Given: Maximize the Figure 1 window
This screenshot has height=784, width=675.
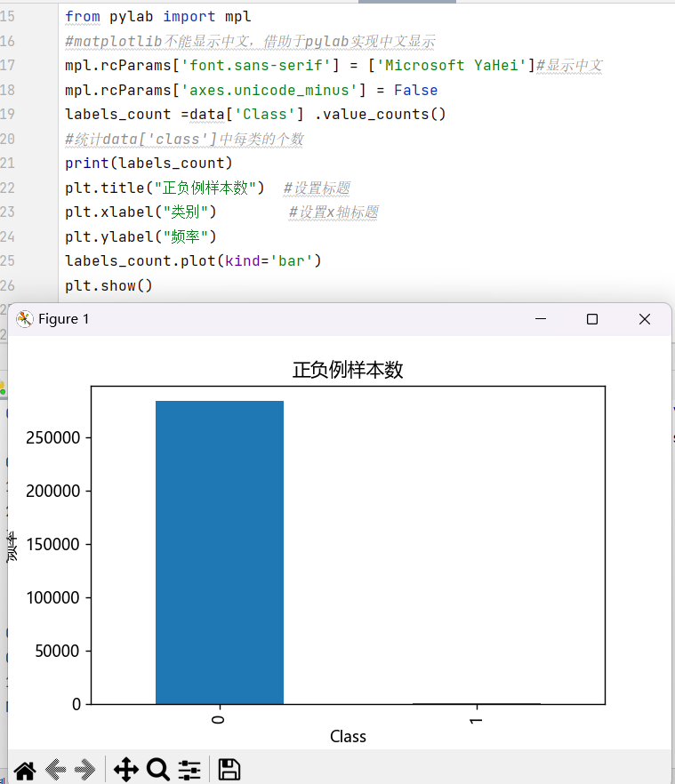Looking at the screenshot, I should (592, 319).
